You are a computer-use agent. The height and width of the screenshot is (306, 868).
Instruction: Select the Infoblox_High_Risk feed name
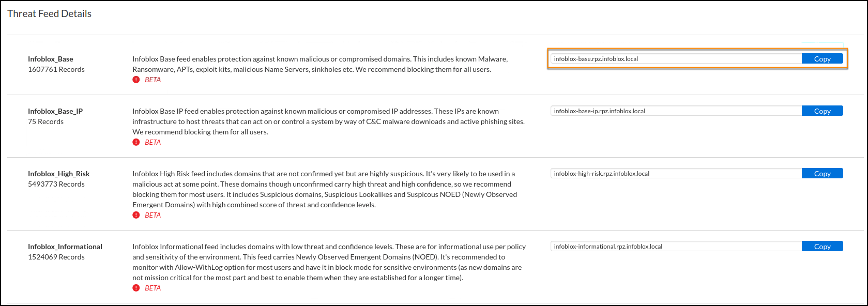59,174
